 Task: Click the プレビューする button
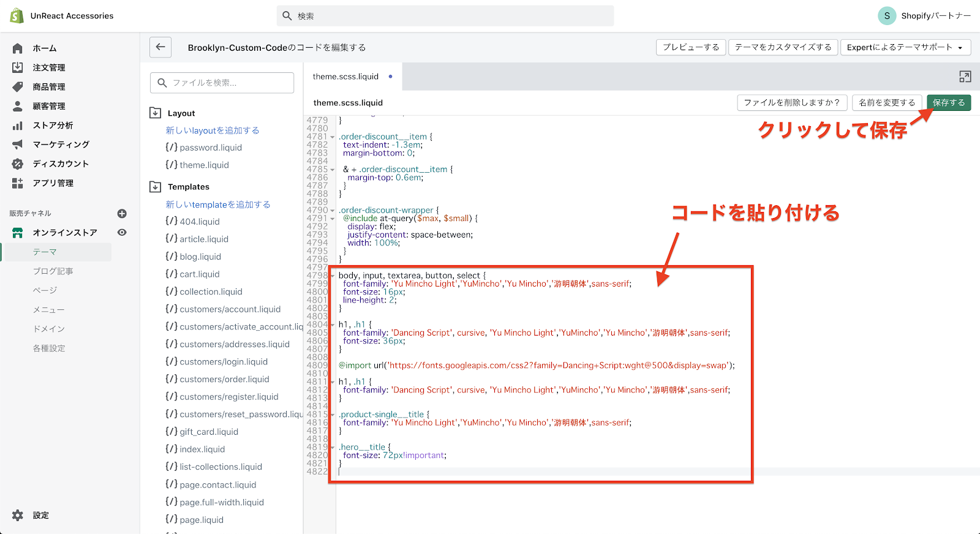691,47
